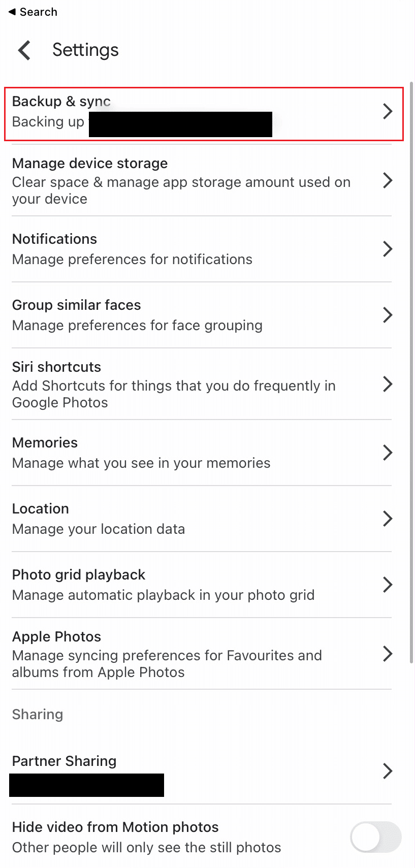Tap chevron beside Group similar faces

click(388, 315)
